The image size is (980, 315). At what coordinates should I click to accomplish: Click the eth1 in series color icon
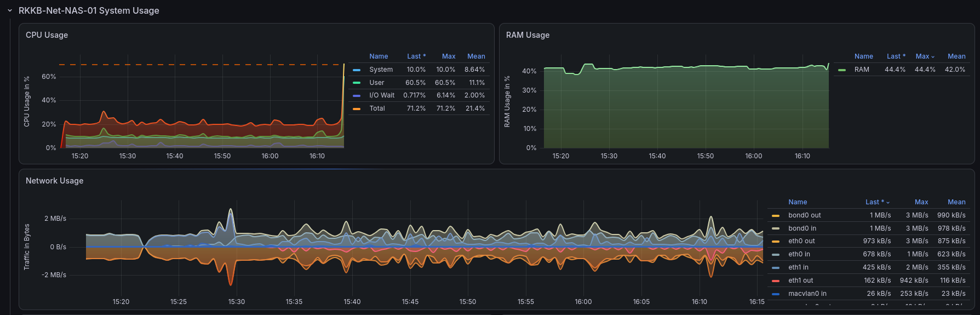776,268
